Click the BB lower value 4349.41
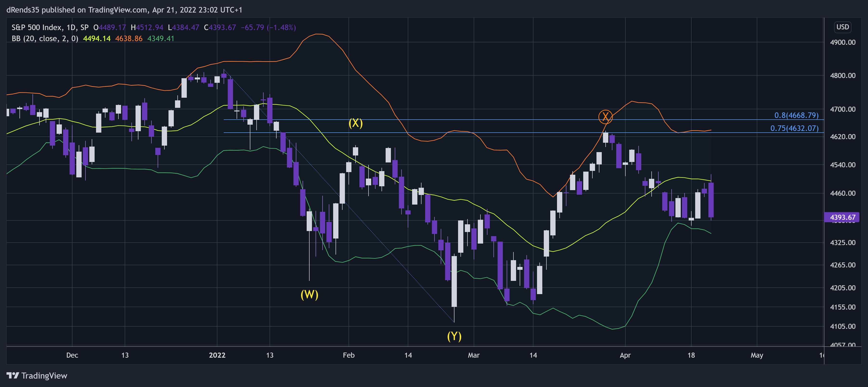 pyautogui.click(x=161, y=39)
